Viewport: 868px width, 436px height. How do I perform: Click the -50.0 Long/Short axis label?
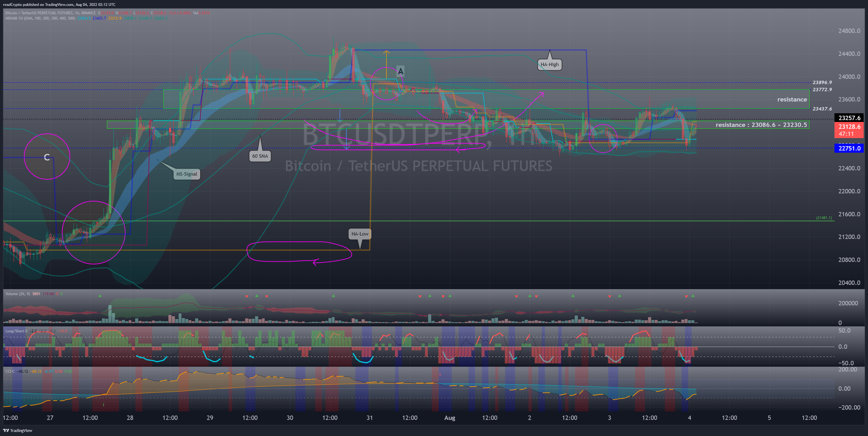point(846,363)
